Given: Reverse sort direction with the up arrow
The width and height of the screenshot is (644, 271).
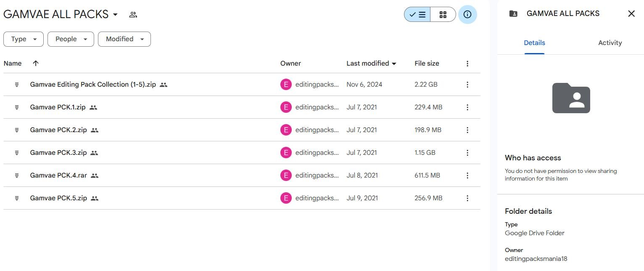Looking at the screenshot, I should point(36,64).
